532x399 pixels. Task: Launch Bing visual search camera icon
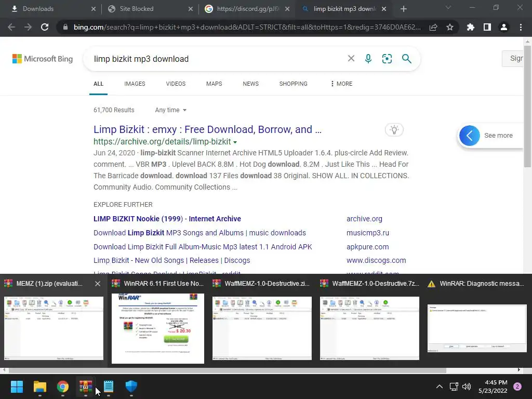tap(387, 59)
